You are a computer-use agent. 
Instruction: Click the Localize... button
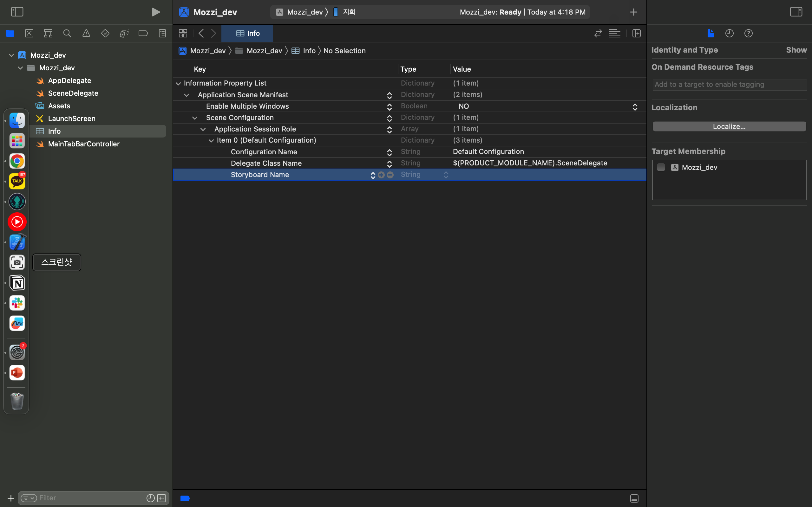pos(729,126)
